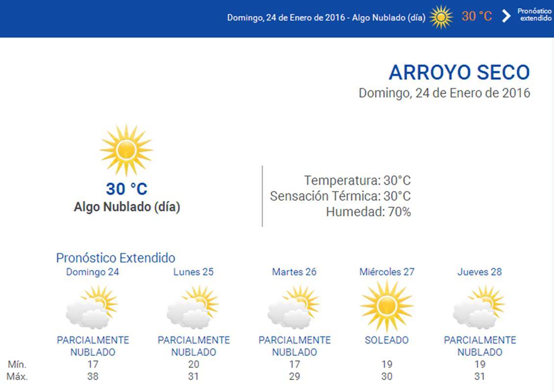Screen dimensions: 554x392
Task: Click the orange 30 °C in top banner
Action: pos(477,16)
